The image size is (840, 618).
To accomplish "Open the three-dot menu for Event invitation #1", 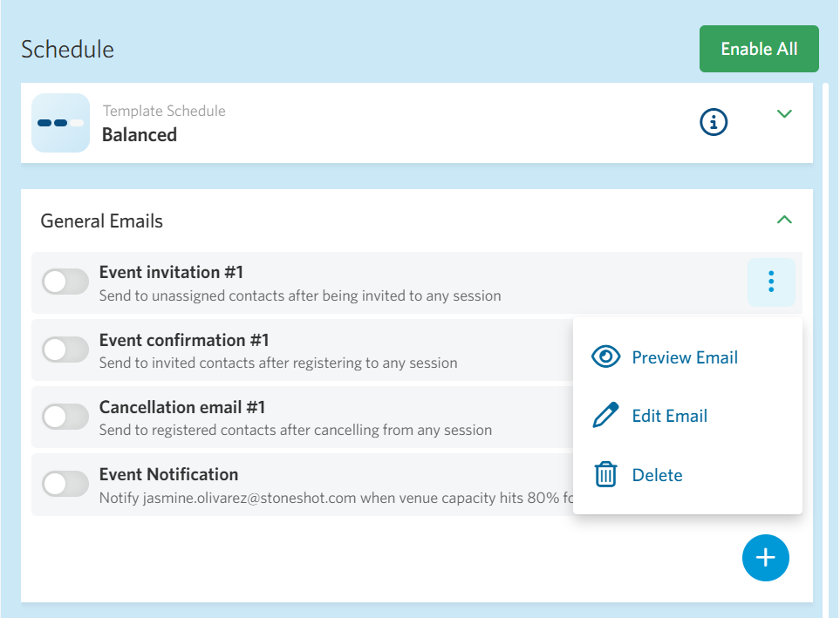I will pyautogui.click(x=771, y=282).
